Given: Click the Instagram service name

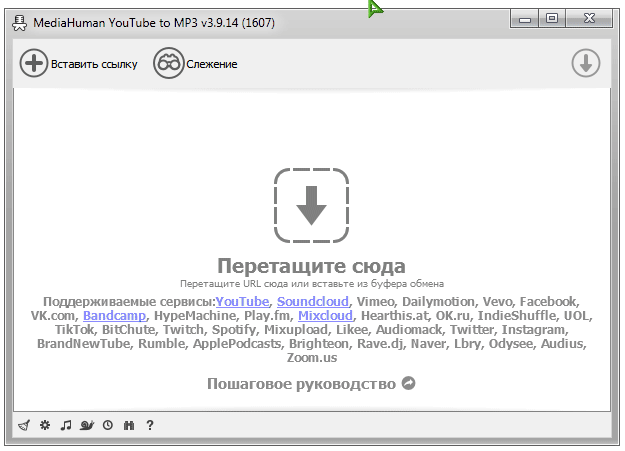Looking at the screenshot, I should [534, 329].
